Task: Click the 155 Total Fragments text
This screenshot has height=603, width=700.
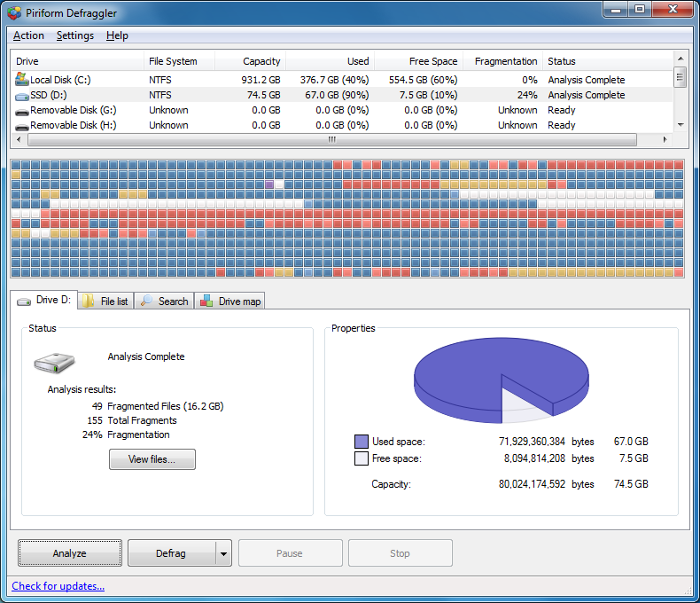Action: pyautogui.click(x=132, y=420)
